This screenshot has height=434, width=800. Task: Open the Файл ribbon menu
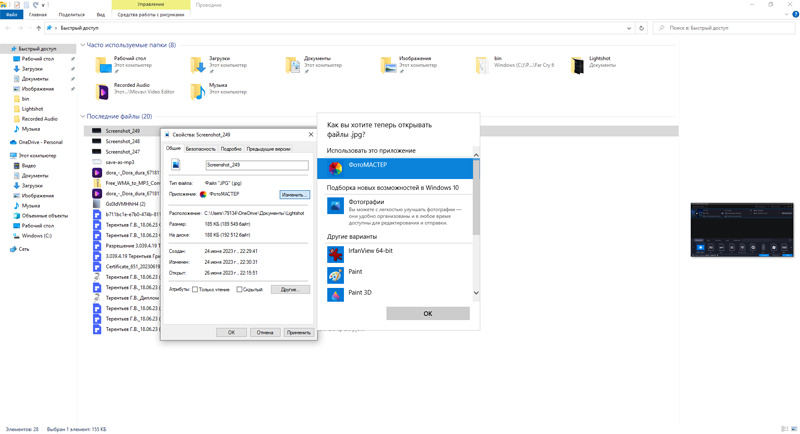pos(11,14)
